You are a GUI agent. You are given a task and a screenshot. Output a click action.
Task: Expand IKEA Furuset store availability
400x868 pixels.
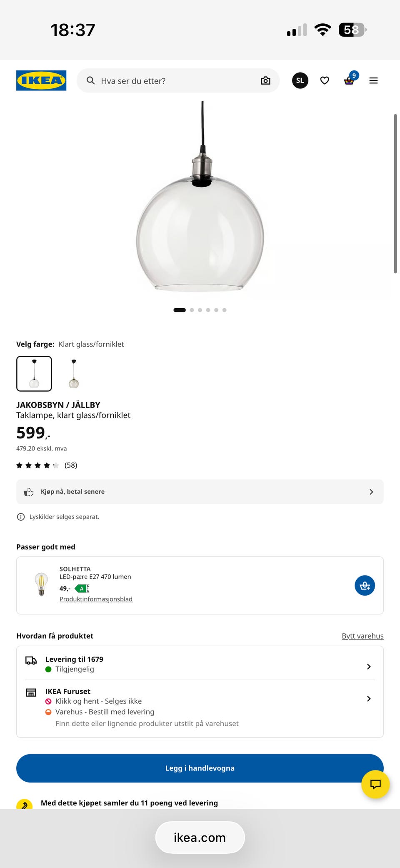200,707
